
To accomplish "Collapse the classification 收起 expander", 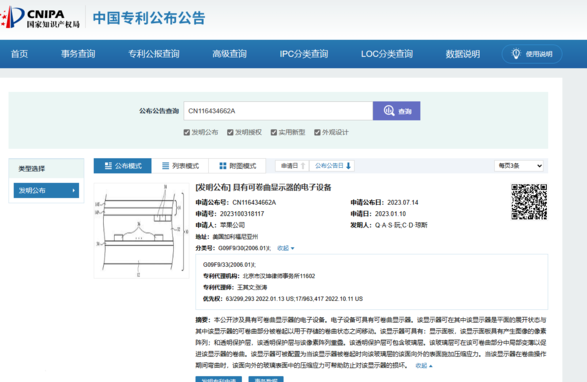I will click(x=286, y=248).
